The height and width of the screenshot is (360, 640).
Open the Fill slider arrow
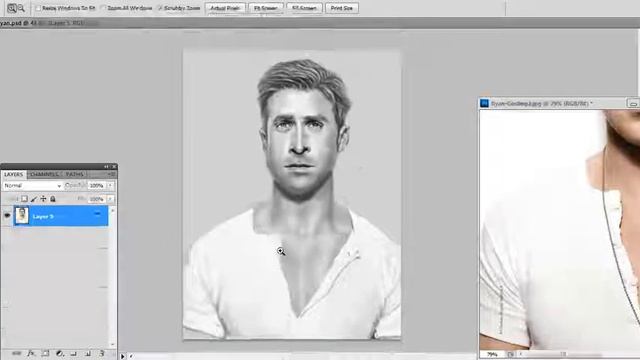(111, 199)
